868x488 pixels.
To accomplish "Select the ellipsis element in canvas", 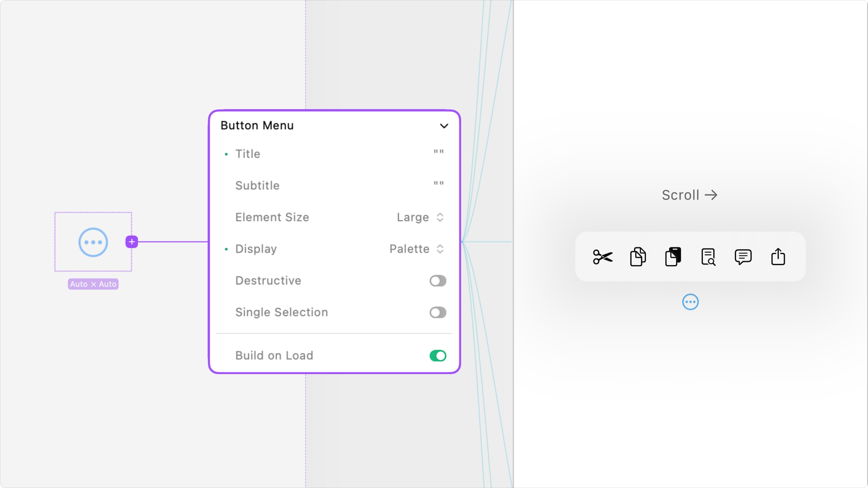I will tap(93, 242).
